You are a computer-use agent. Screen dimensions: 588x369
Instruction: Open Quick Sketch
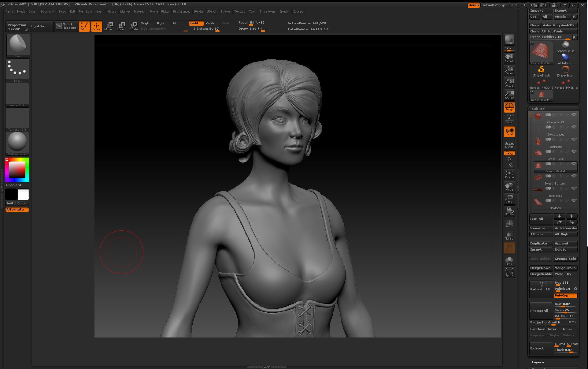click(66, 26)
